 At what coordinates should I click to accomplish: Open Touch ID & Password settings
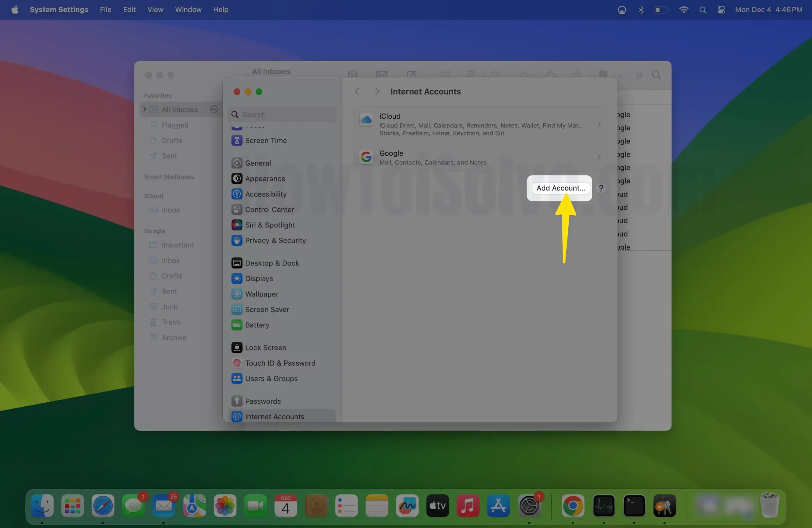(x=280, y=363)
